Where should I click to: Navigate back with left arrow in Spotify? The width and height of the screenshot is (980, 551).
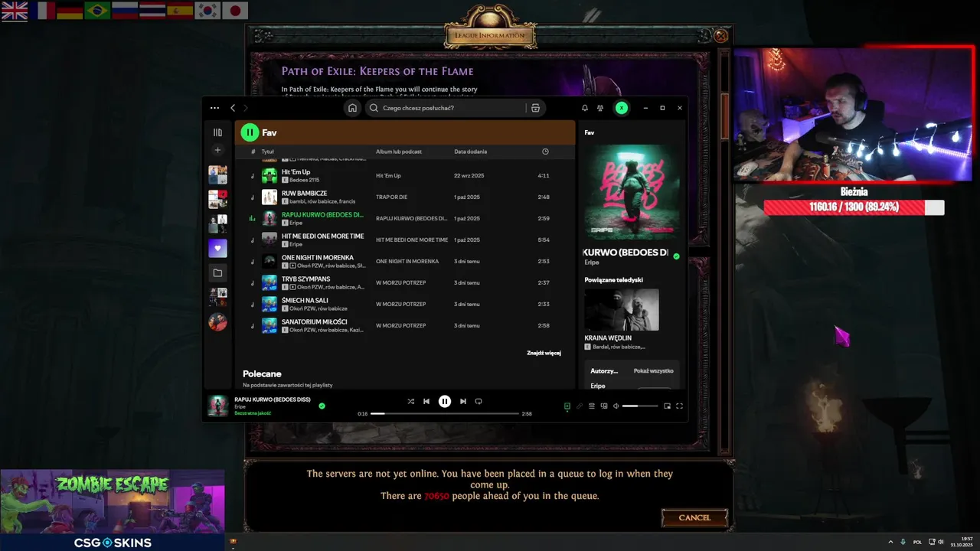coord(233,108)
